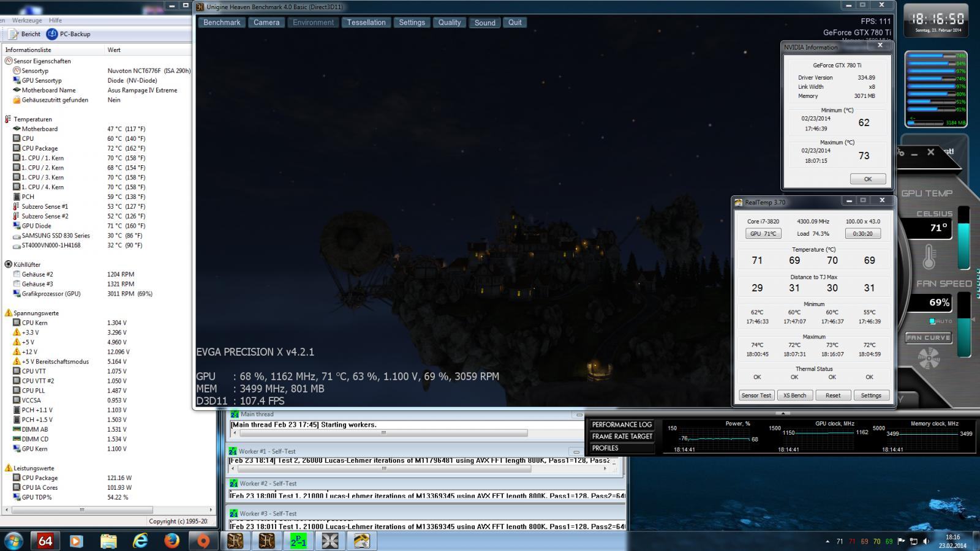Adjust the fan speed vertical slider

pos(963,324)
